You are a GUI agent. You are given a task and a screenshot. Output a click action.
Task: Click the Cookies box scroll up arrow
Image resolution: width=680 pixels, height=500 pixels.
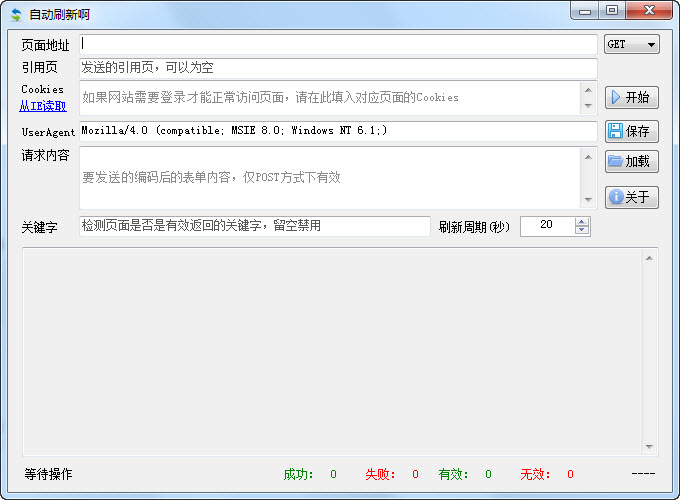[x=588, y=90]
